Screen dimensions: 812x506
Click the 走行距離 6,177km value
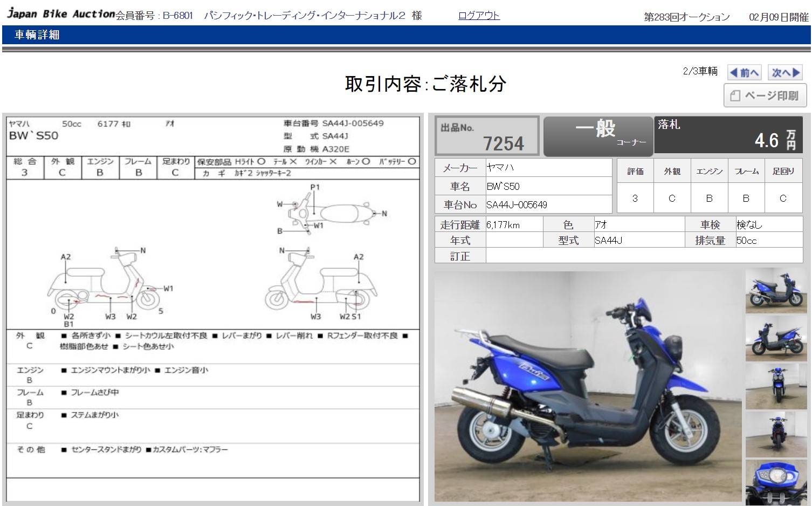tap(514, 225)
